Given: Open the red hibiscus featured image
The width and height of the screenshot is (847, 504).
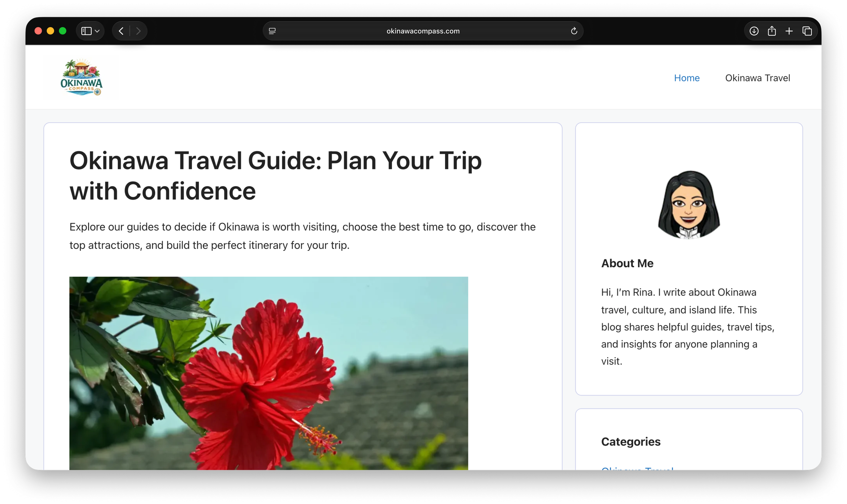Looking at the screenshot, I should pyautogui.click(x=268, y=373).
